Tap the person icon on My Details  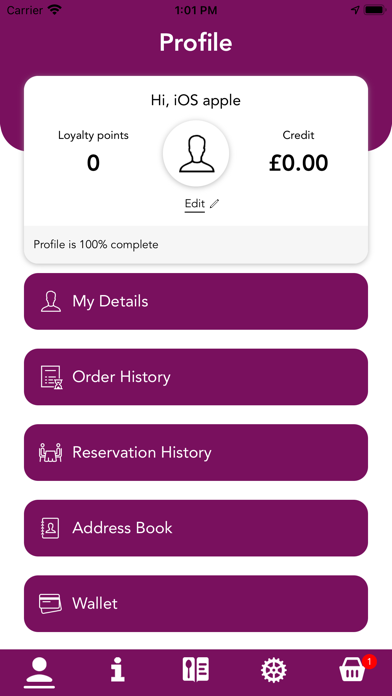pos(51,301)
